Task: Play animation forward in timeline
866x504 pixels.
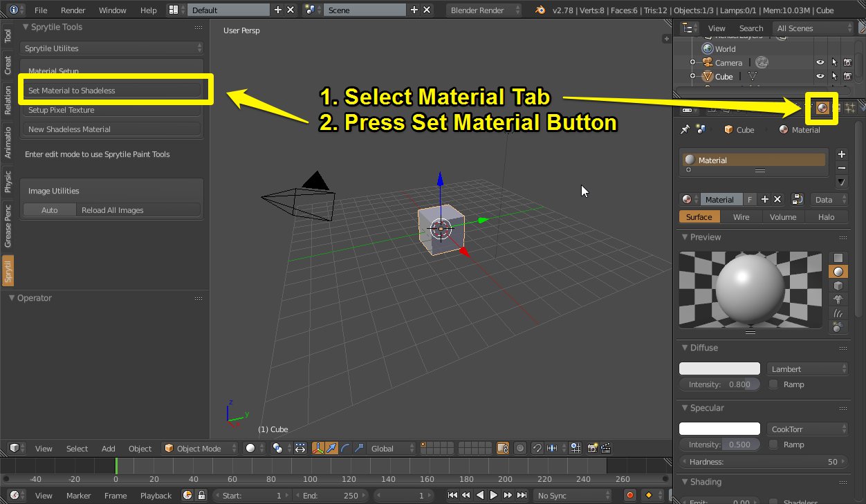Action: pyautogui.click(x=494, y=495)
